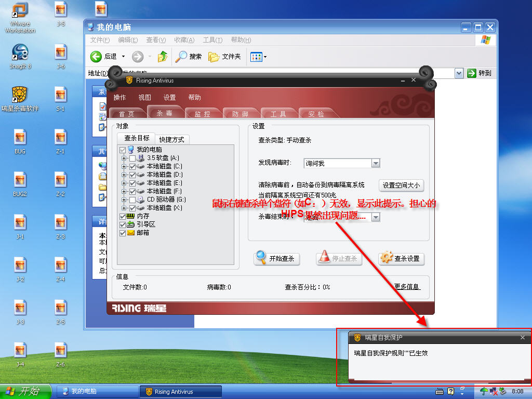
Task: Check the 3.5 软盘 (A:) checkbox
Action: click(132, 158)
